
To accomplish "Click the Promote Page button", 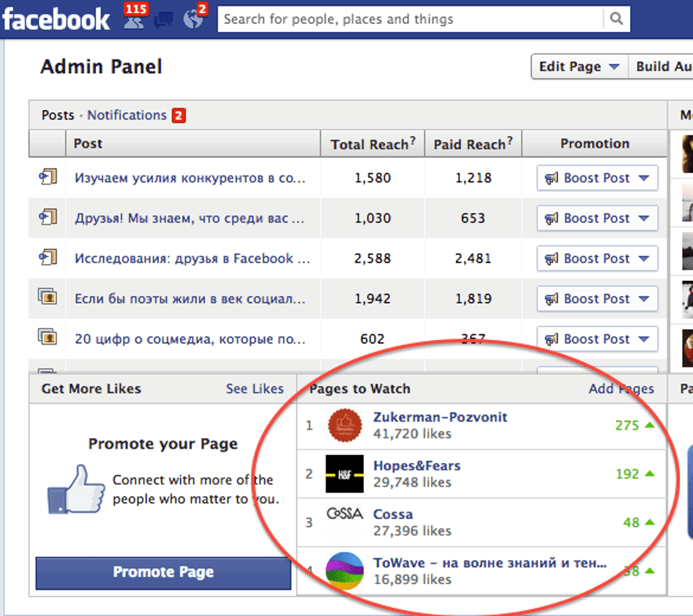I will (x=164, y=573).
